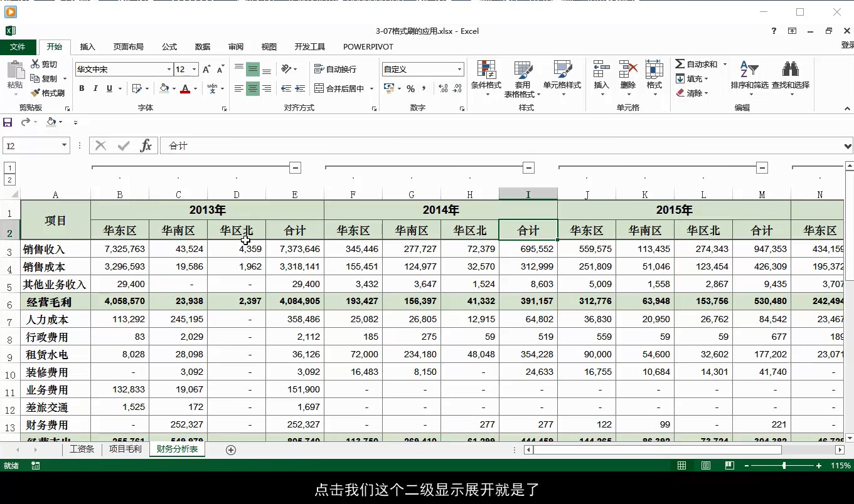
Task: Toggle Wrap Text (自动换行)
Action: coord(336,69)
